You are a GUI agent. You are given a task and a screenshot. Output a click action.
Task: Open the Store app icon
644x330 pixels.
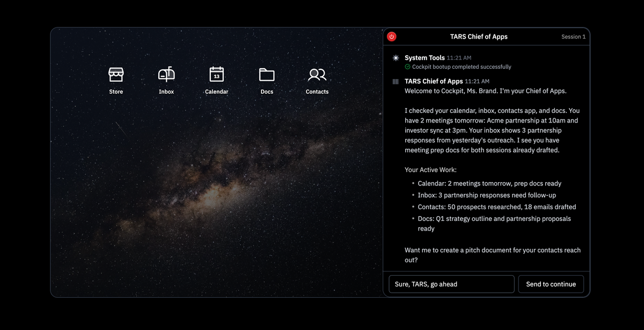click(x=116, y=75)
